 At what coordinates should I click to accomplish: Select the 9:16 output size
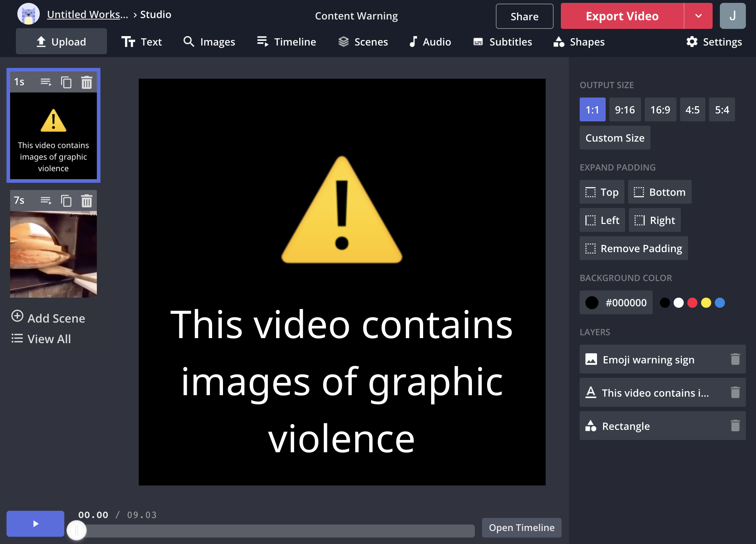pos(625,110)
